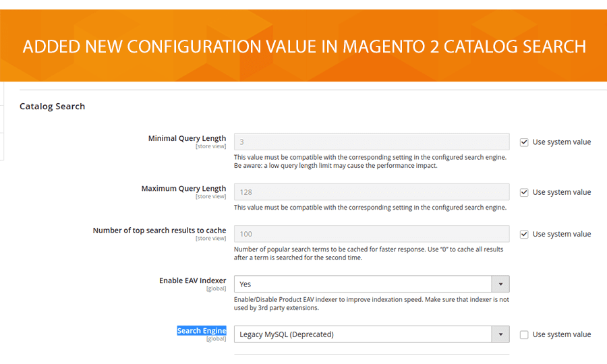Click the [global] scope tag under Search Engine
The width and height of the screenshot is (607, 364).
tap(216, 339)
